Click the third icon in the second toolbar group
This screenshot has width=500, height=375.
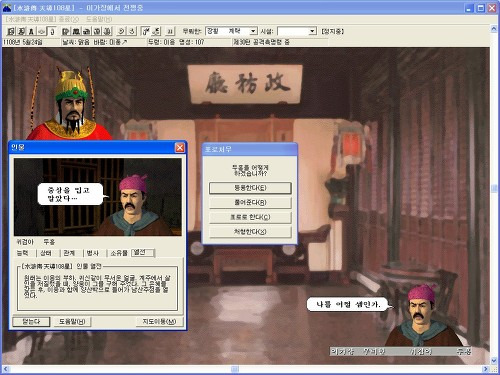87,31
